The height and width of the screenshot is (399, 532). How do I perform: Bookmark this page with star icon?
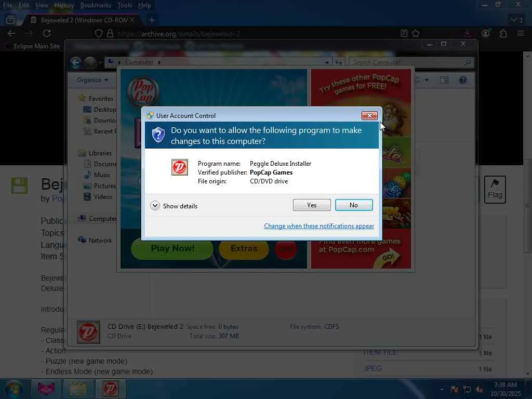point(416,33)
